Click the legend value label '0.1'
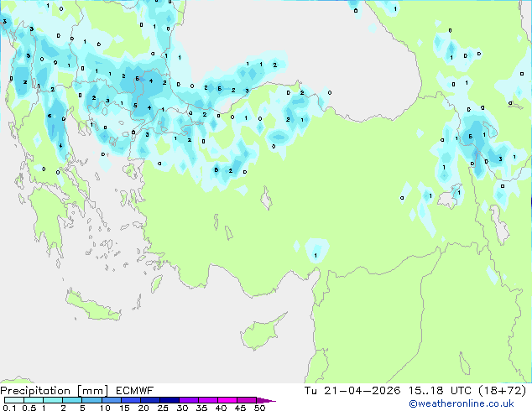The height and width of the screenshot is (411, 532). tap(9, 408)
